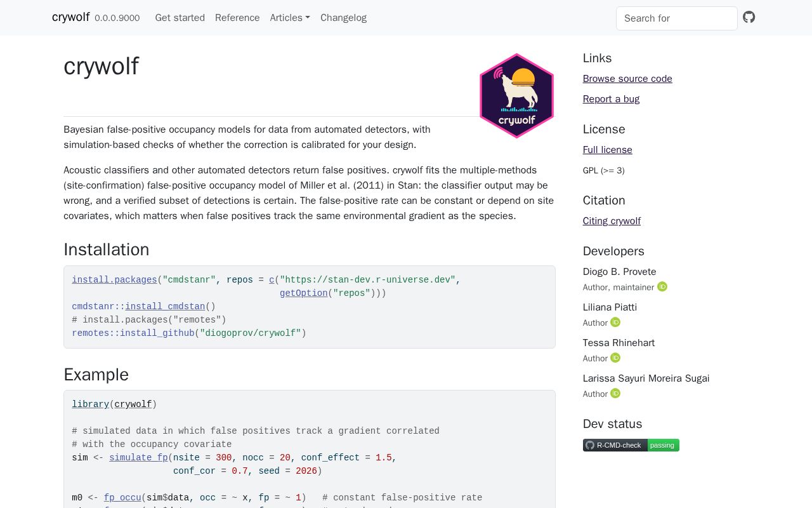Click the install.packages function link
This screenshot has height=508, width=812.
point(114,280)
